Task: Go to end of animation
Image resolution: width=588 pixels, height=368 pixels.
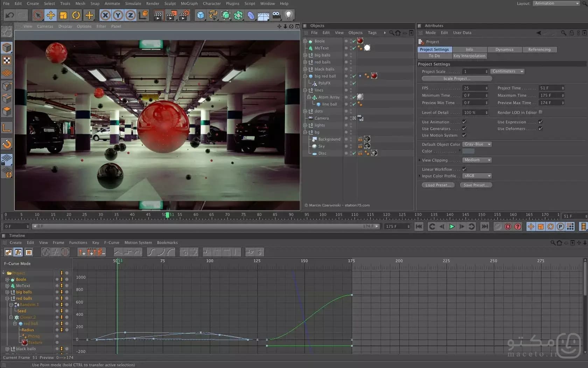Action: tap(485, 226)
